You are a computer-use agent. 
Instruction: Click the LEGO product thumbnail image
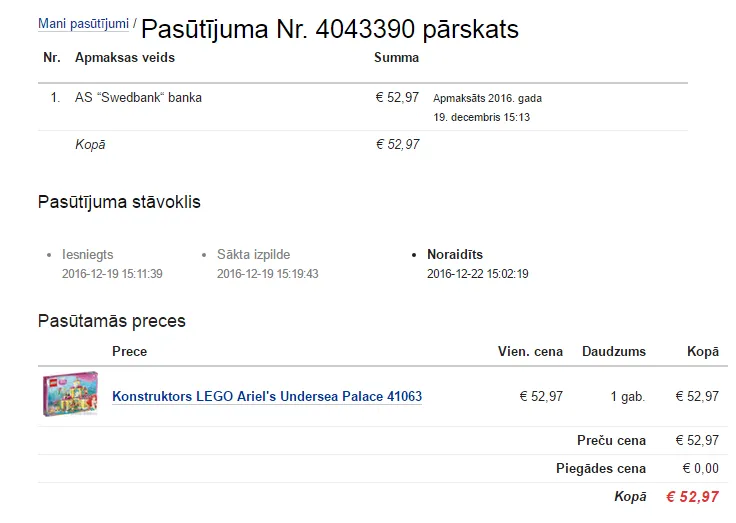pos(70,394)
